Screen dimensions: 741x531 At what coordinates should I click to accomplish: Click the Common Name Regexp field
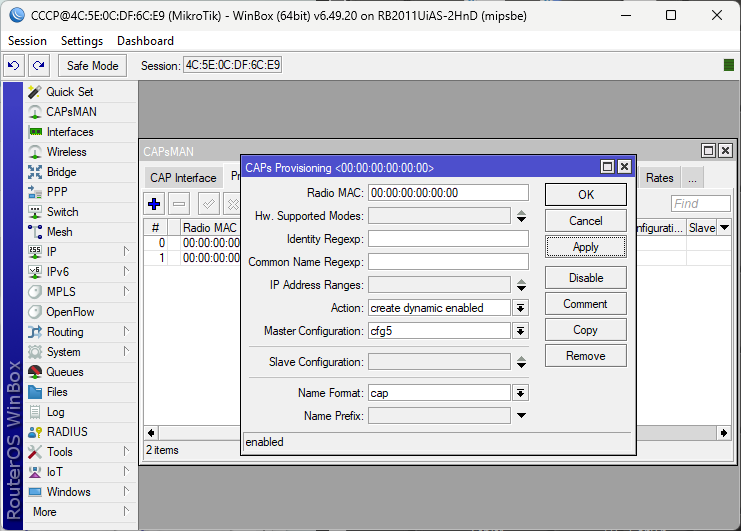point(448,262)
